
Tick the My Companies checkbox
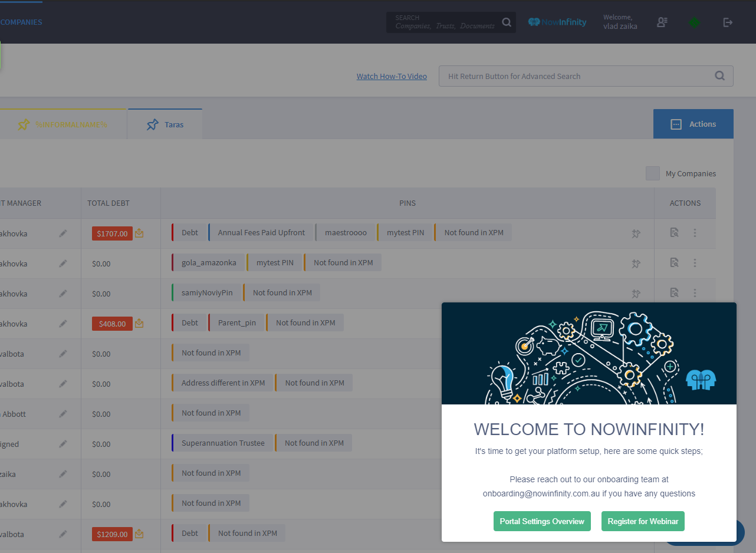click(653, 173)
